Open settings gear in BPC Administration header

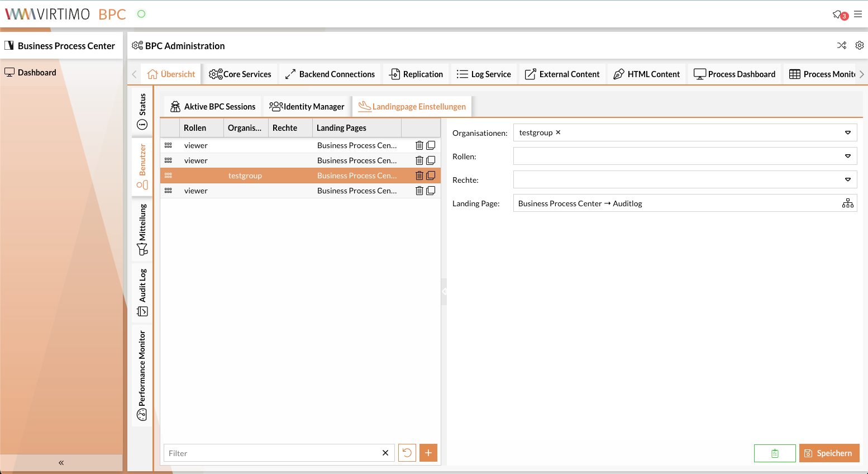(860, 46)
